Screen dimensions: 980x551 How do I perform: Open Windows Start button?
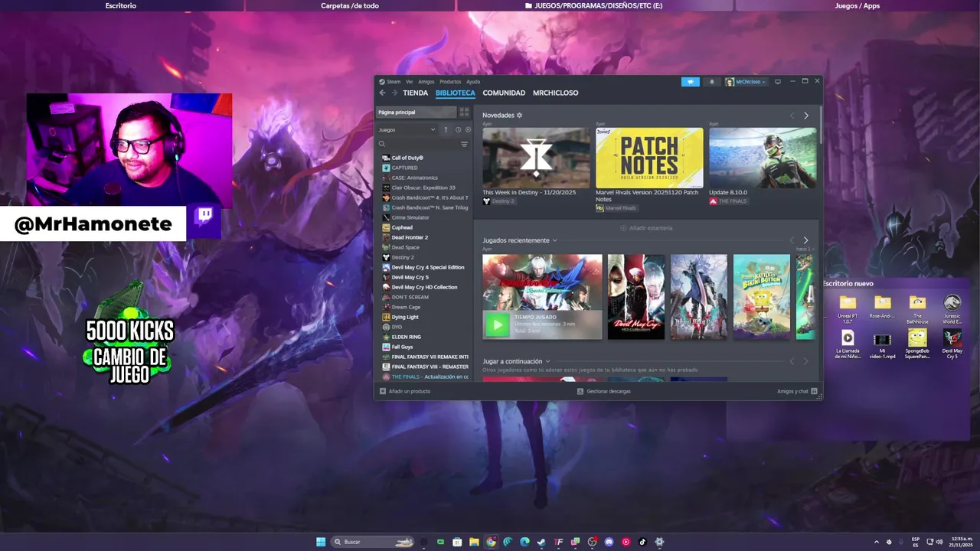coord(321,542)
